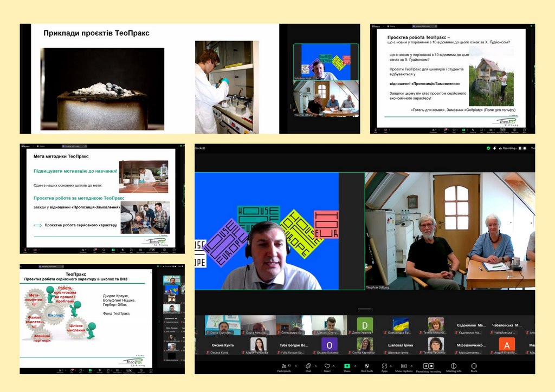The height and width of the screenshot is (392, 555).
Task: Click participant count 43 in toolbar
Action: (x=289, y=366)
